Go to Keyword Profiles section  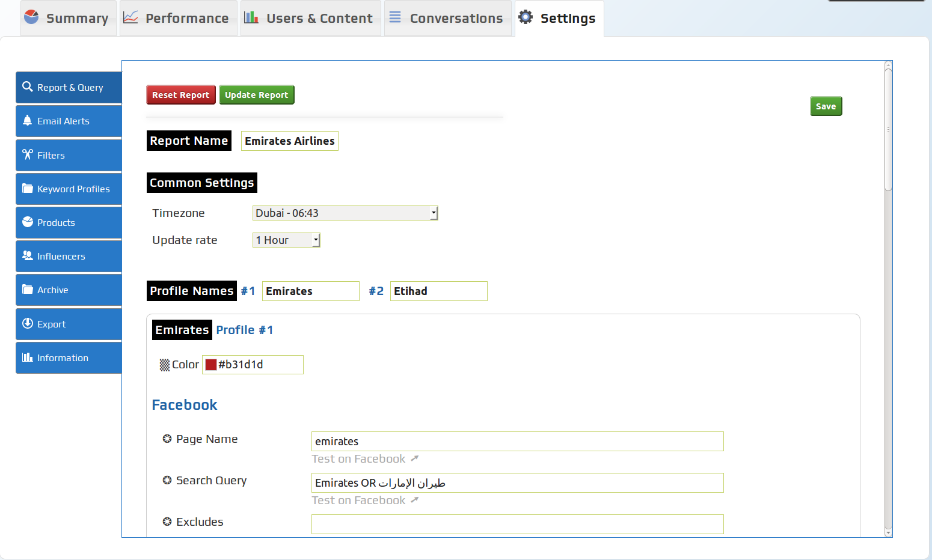tap(69, 189)
